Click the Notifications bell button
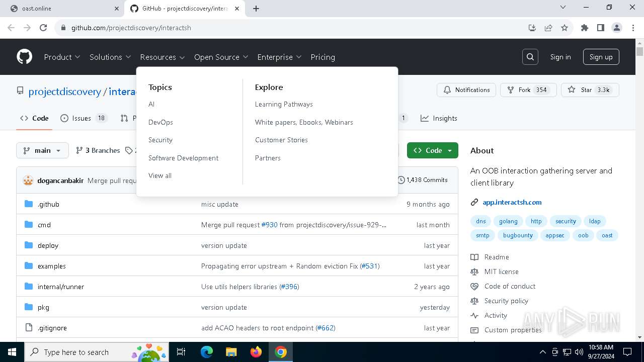Viewport: 644px width, 362px height. click(466, 90)
